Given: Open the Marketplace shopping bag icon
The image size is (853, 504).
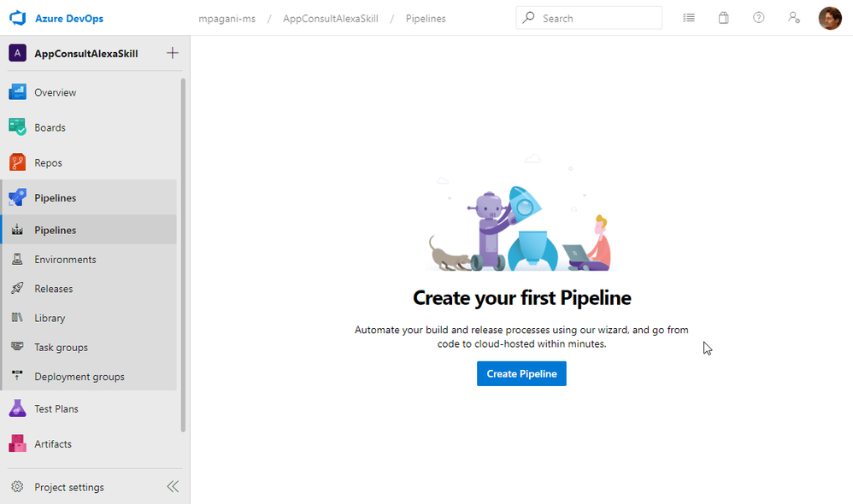Looking at the screenshot, I should coord(724,18).
